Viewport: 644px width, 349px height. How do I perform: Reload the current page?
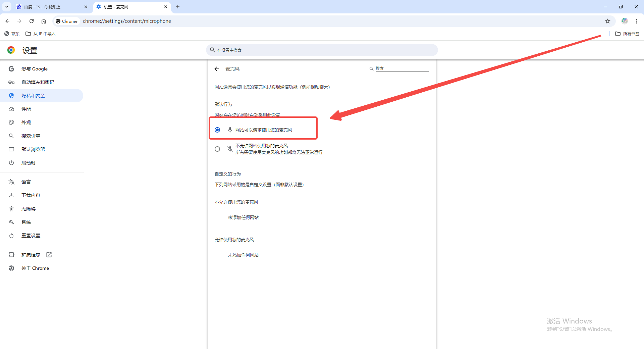[32, 21]
